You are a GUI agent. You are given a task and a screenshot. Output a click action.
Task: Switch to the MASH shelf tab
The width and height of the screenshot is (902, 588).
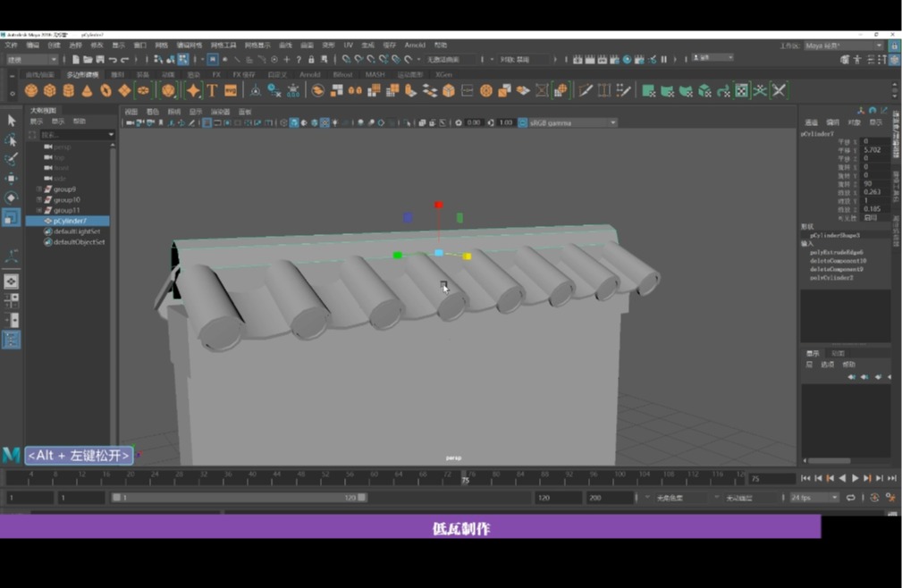point(375,75)
